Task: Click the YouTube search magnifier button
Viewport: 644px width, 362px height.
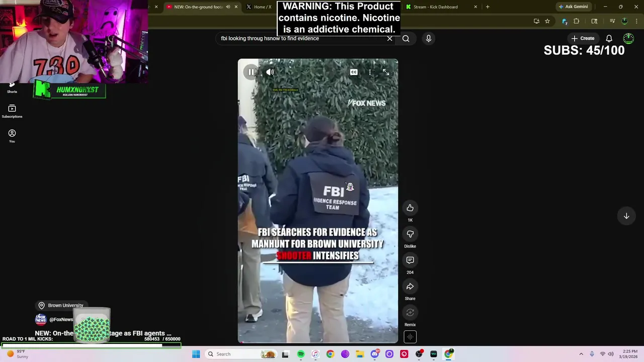Action: [x=406, y=38]
